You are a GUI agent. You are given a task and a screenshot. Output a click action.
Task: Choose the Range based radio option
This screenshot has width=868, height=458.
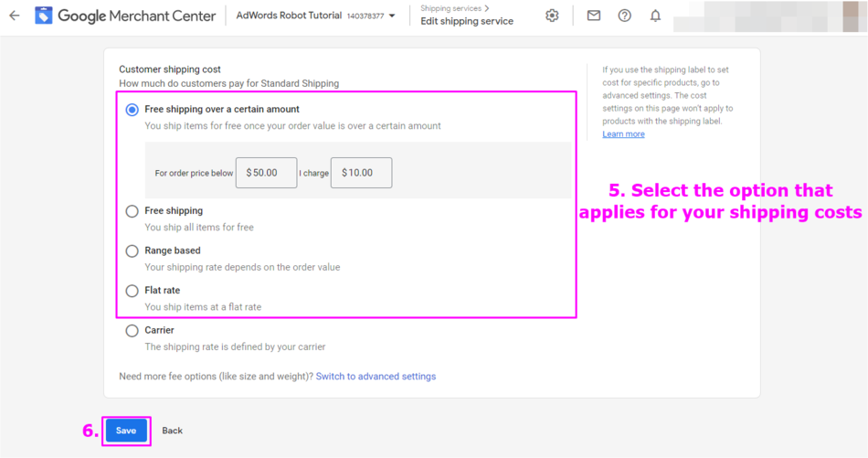point(132,250)
